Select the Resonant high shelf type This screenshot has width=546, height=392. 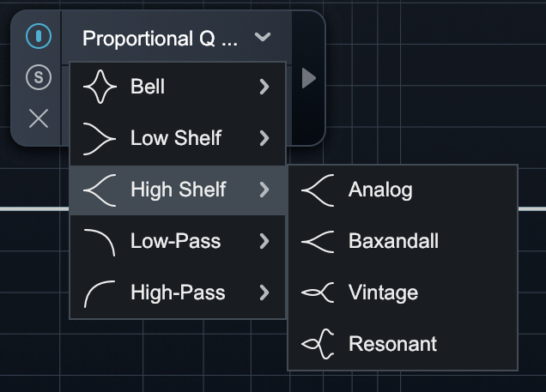pos(392,344)
